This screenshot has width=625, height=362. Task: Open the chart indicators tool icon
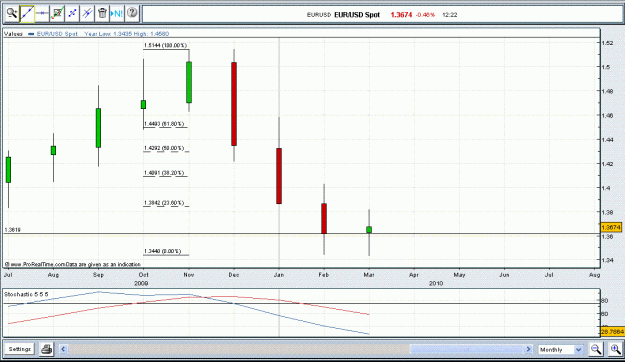point(57,14)
